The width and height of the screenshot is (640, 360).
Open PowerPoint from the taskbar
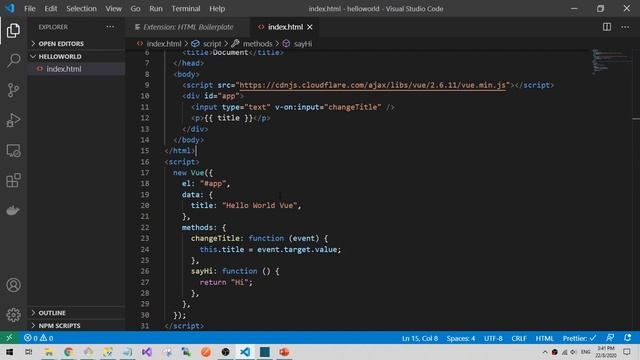pos(284,352)
